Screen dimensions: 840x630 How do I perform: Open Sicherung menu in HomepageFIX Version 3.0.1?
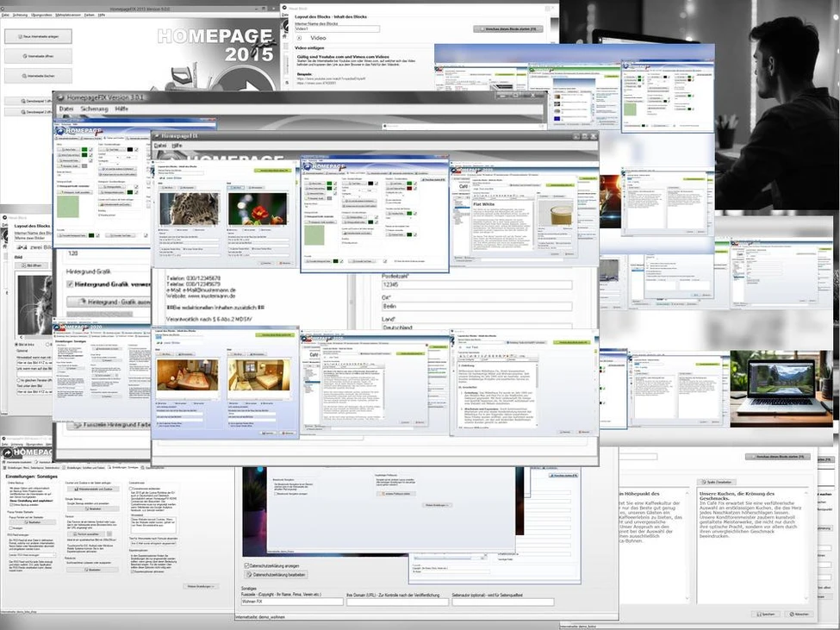coord(94,109)
